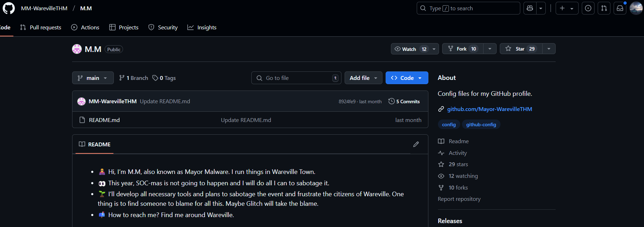Open the GitHub home logo
This screenshot has height=227, width=644.
tap(9, 8)
